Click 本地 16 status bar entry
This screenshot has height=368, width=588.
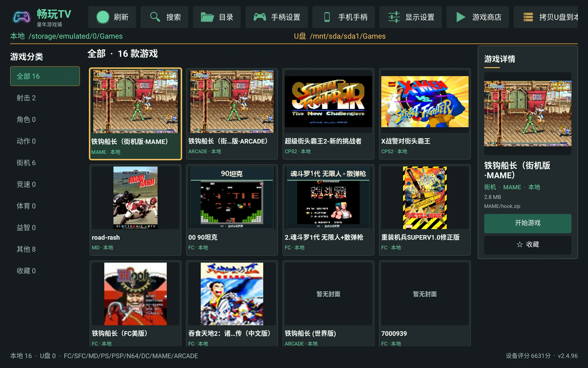coord(21,356)
